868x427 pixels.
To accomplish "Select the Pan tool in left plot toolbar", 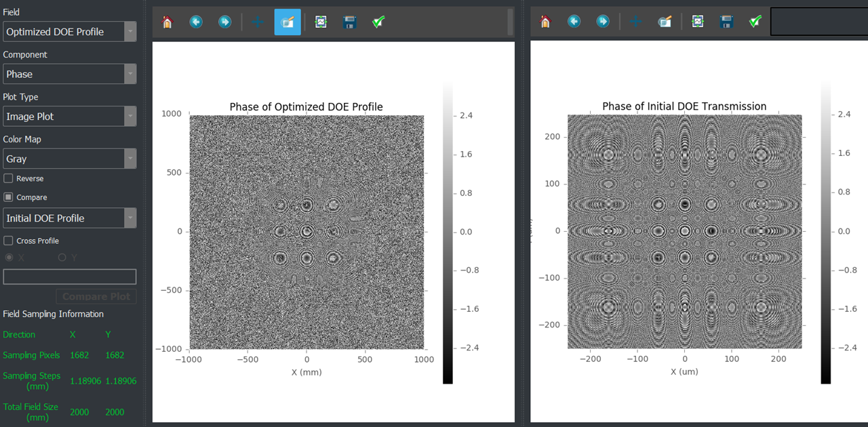I will click(x=258, y=22).
